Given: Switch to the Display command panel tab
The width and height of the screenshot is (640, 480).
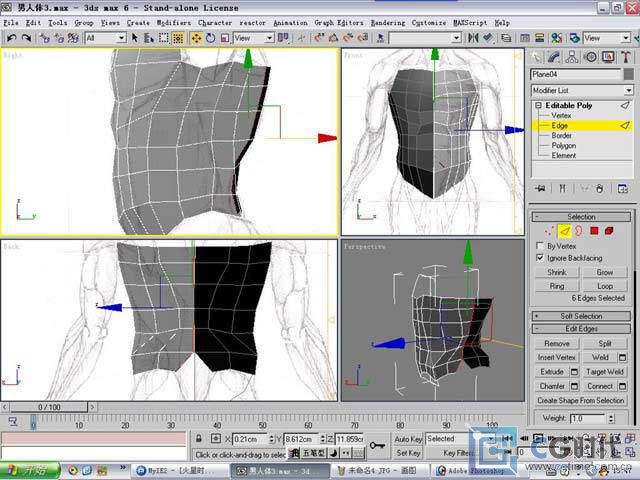Looking at the screenshot, I should tap(608, 57).
